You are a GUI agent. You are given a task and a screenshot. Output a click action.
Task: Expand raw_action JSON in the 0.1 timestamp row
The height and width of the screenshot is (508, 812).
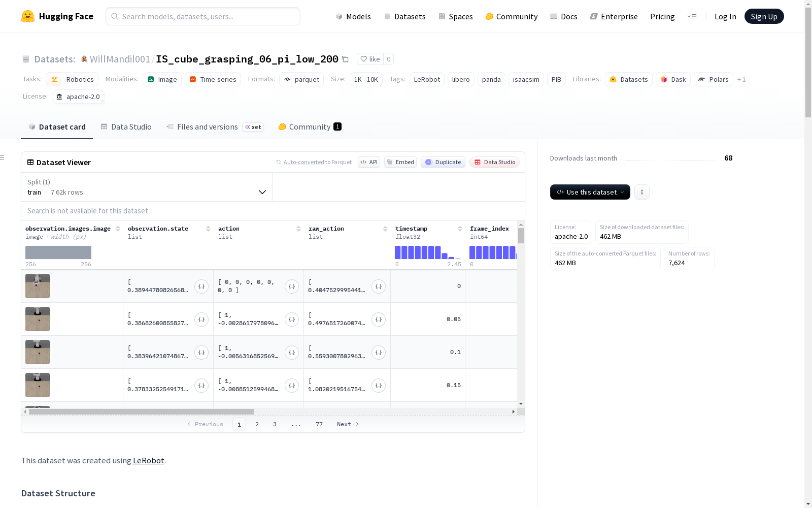coord(379,353)
